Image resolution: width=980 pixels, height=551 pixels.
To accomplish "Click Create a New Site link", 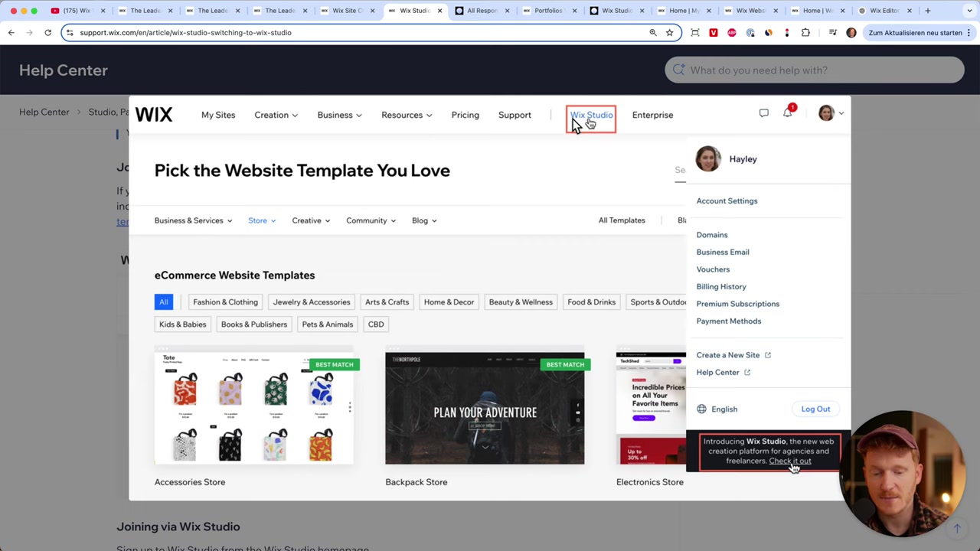I will point(733,355).
